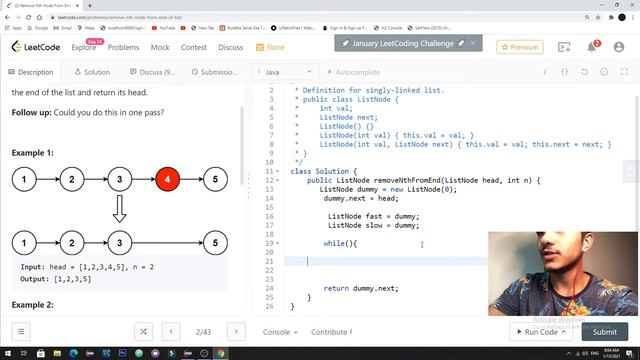Go to next problem arrow
Viewport: 640px width, 360px height.
pos(236,331)
